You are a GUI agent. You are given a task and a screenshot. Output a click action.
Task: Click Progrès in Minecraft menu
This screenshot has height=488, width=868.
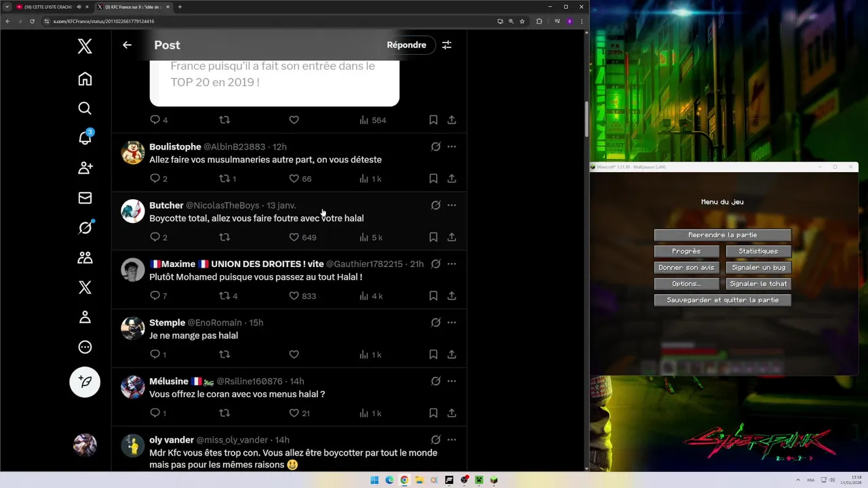click(686, 251)
